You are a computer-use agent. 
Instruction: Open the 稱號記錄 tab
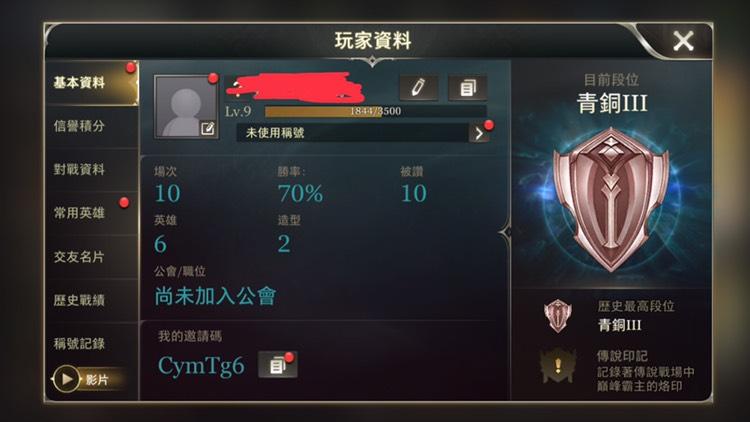tap(92, 344)
